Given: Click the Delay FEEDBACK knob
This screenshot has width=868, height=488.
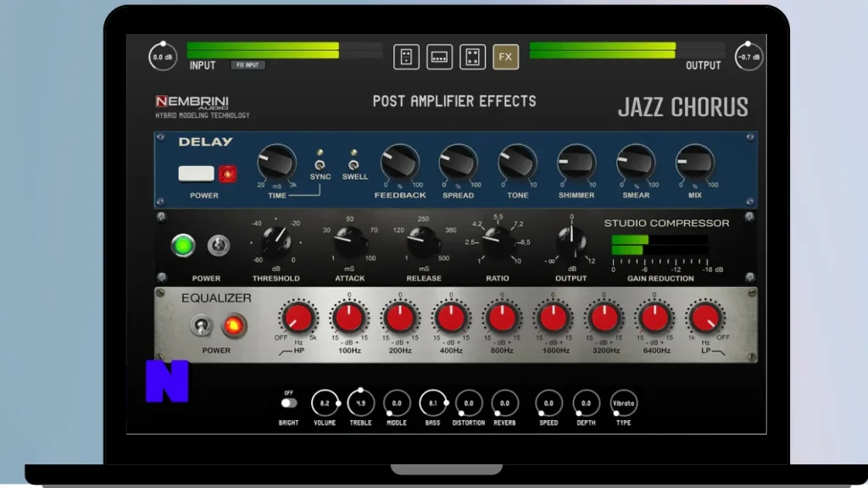Looking at the screenshot, I should click(400, 163).
